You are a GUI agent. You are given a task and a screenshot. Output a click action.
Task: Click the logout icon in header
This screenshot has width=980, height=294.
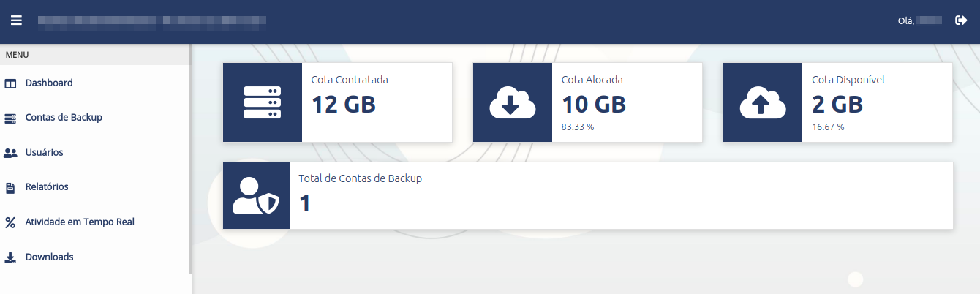click(961, 20)
